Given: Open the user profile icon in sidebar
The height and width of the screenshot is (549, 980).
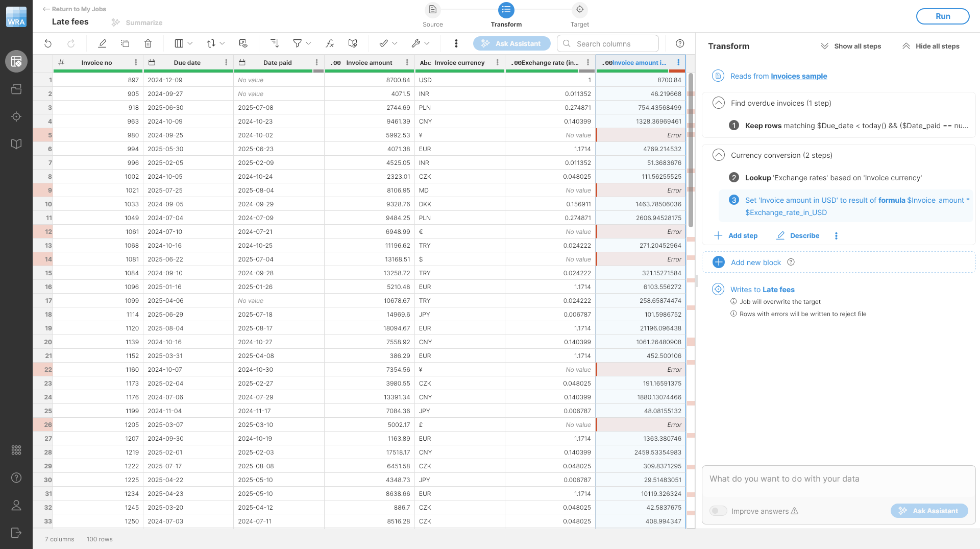Looking at the screenshot, I should pos(16,505).
